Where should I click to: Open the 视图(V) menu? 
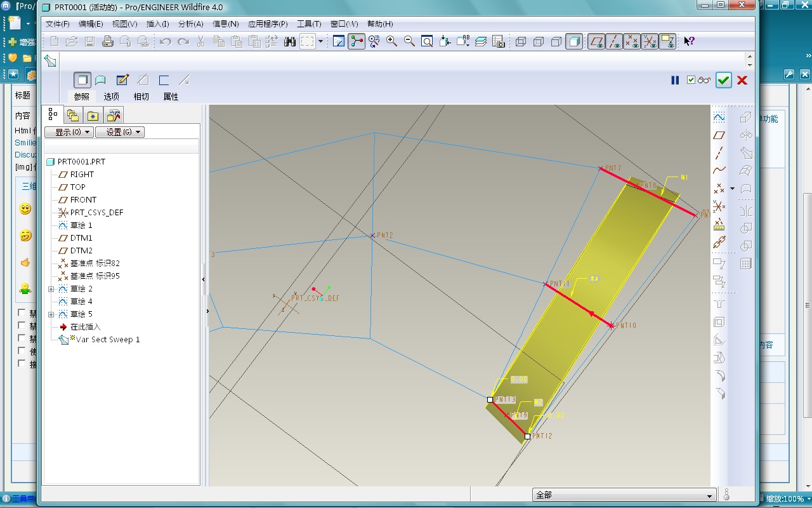point(124,24)
